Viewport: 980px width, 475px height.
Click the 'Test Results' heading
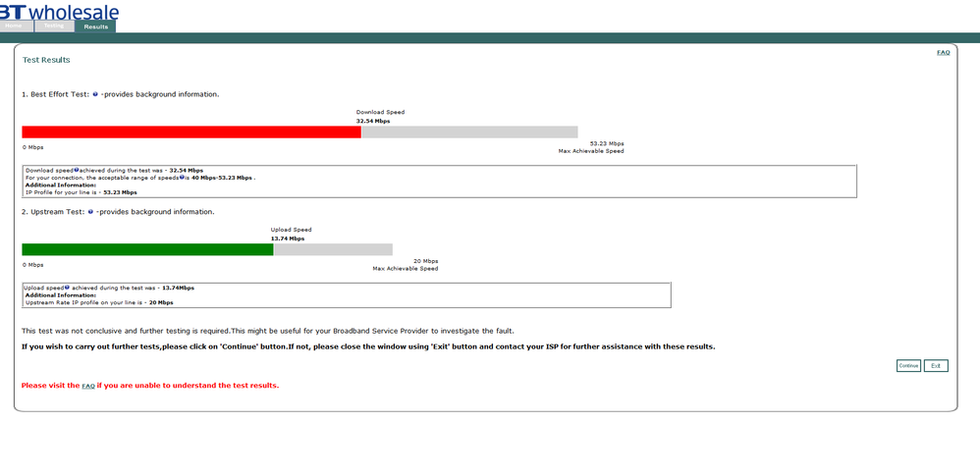coord(46,60)
